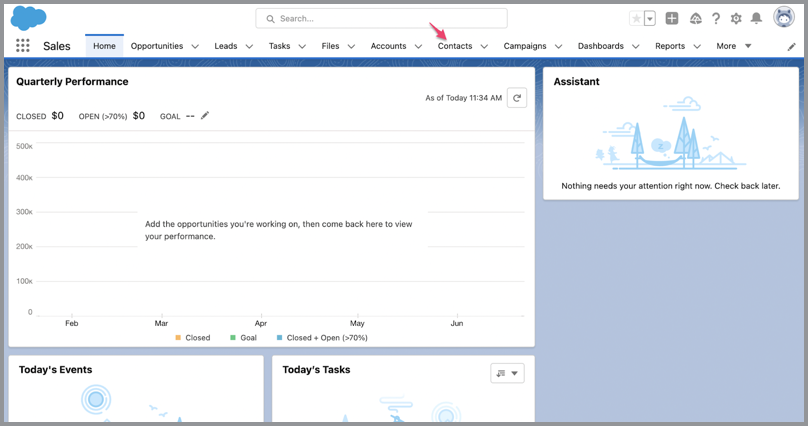The width and height of the screenshot is (808, 426).
Task: Switch to the Leads tab
Action: click(x=225, y=46)
